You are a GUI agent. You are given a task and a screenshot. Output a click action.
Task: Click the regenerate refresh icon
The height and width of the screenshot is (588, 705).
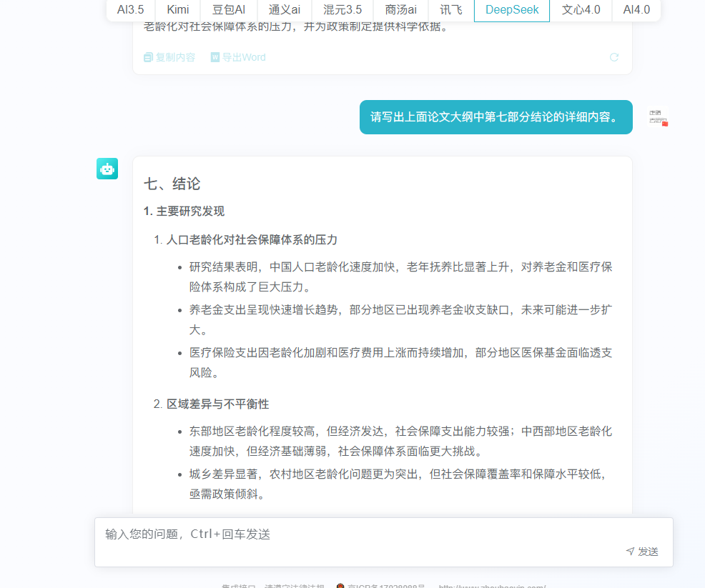click(614, 58)
